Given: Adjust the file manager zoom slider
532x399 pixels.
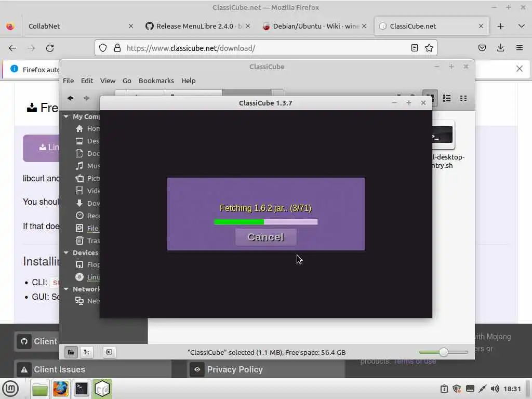Looking at the screenshot, I should [443, 352].
